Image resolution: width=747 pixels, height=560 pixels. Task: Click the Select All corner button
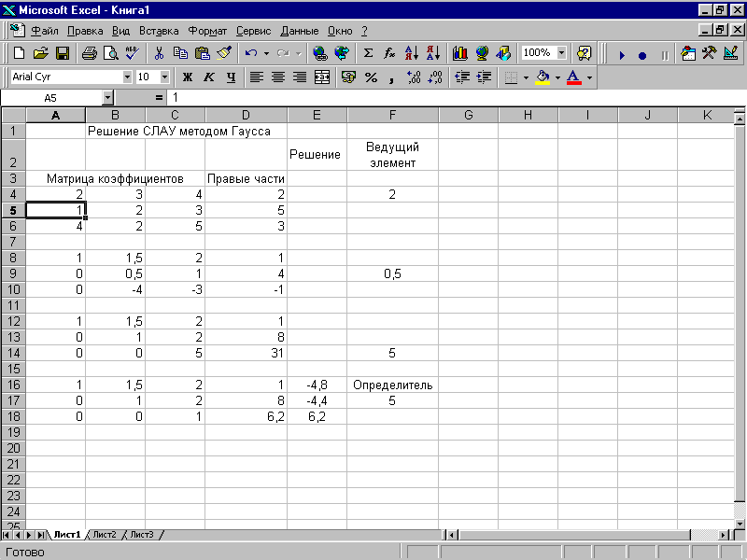[13, 115]
